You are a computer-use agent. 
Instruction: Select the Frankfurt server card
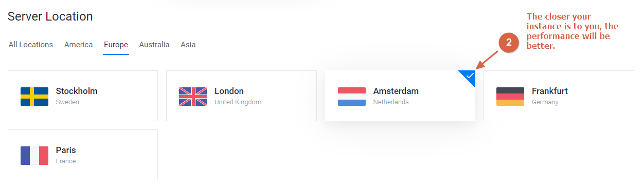pyautogui.click(x=559, y=96)
